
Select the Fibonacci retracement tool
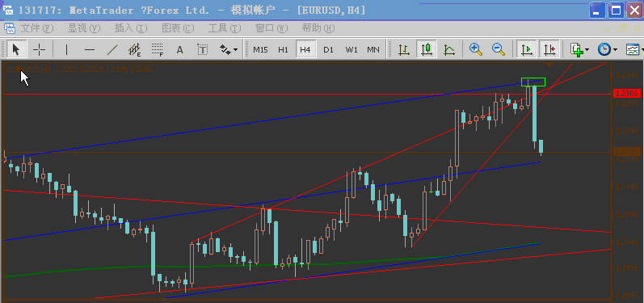click(157, 49)
